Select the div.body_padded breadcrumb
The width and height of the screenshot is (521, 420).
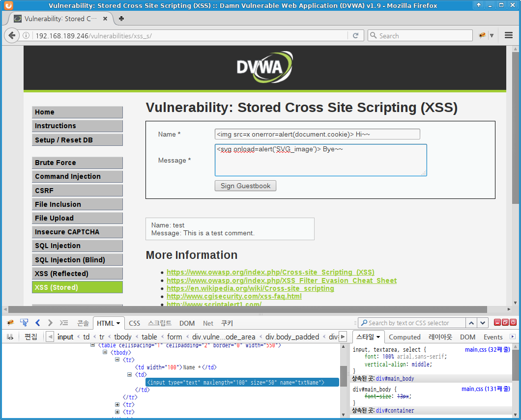(x=292, y=337)
